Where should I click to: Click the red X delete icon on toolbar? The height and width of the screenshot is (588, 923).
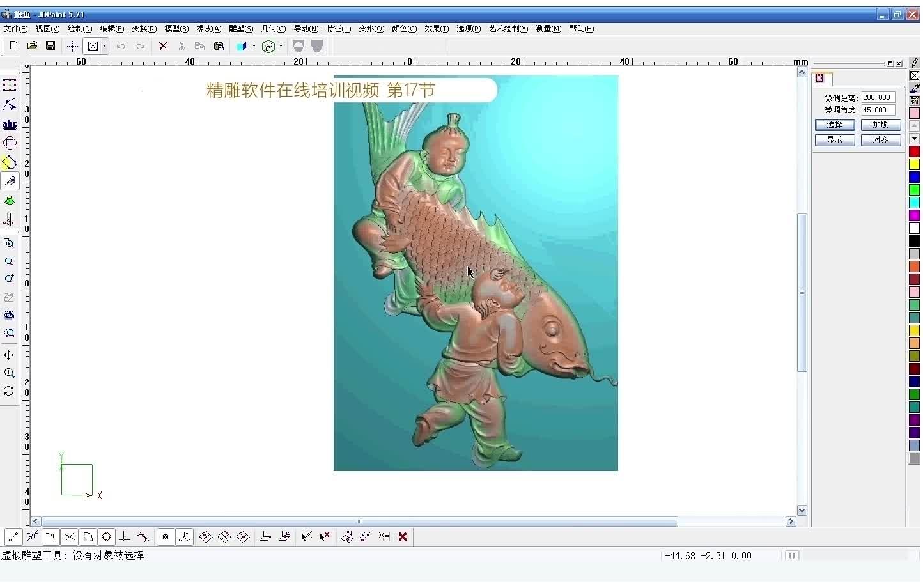coord(163,45)
